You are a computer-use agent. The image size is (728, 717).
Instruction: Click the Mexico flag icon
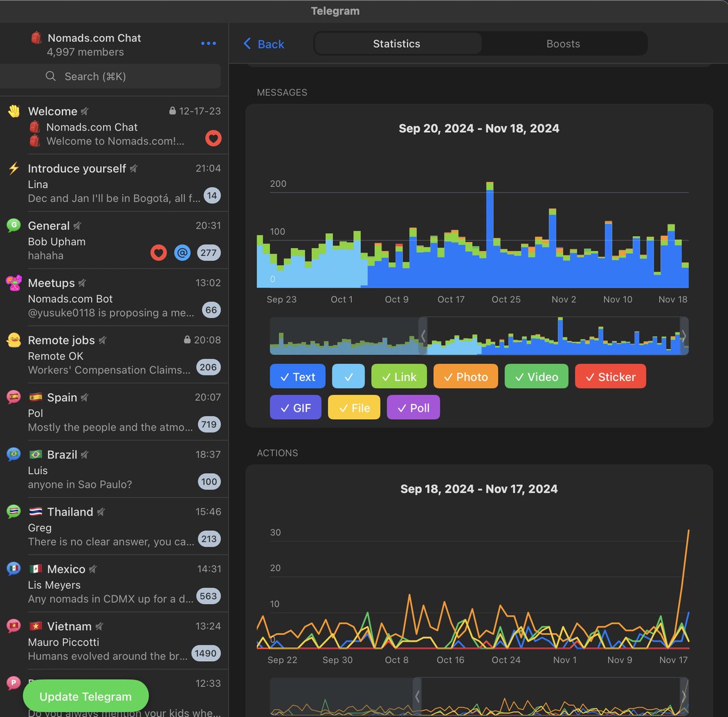point(36,569)
